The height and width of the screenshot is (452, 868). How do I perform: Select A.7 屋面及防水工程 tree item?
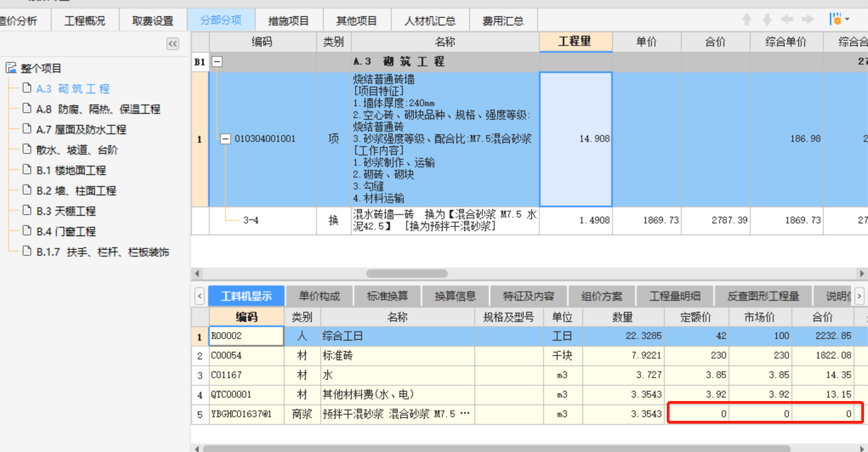[x=81, y=129]
